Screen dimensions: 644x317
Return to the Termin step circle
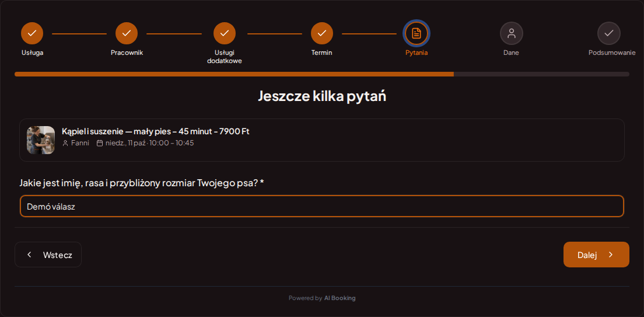coord(322,33)
